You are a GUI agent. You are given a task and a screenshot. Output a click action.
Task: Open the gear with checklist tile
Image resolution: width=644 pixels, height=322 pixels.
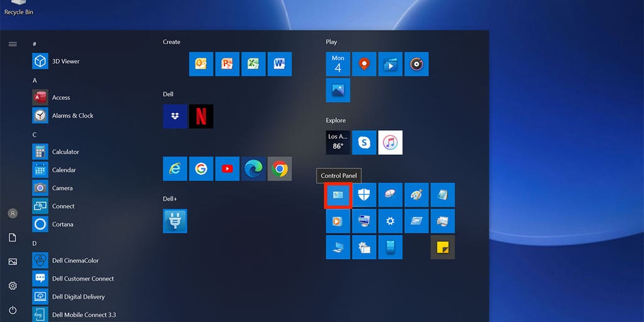(x=364, y=247)
